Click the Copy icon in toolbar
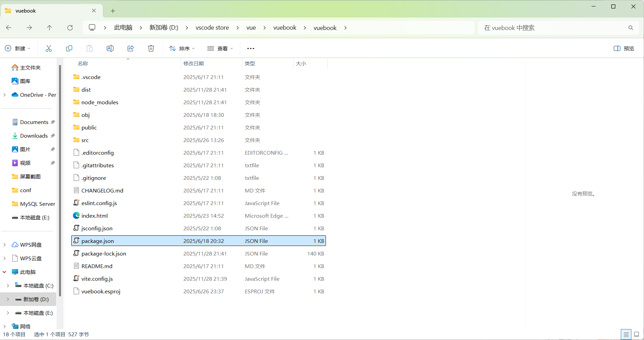The image size is (644, 340). click(x=69, y=48)
